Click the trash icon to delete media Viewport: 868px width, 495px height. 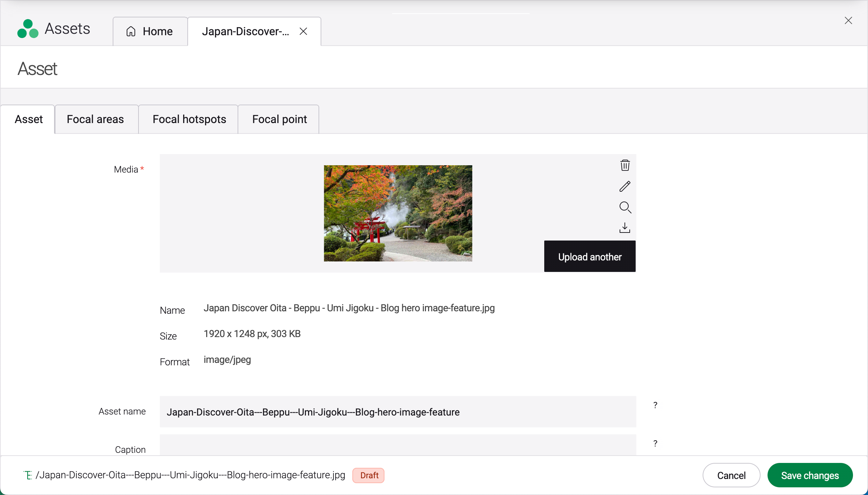(625, 165)
